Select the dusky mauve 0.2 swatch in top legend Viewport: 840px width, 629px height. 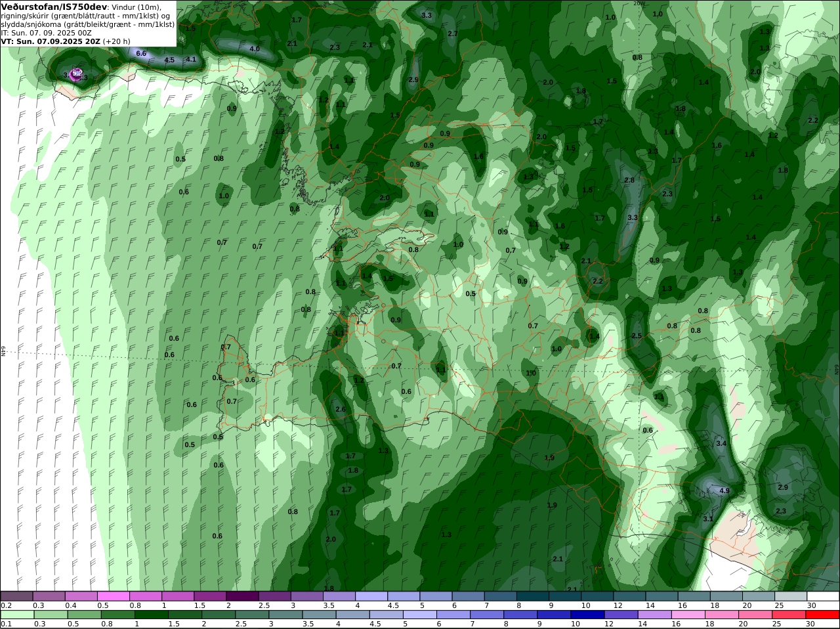[x=17, y=596]
